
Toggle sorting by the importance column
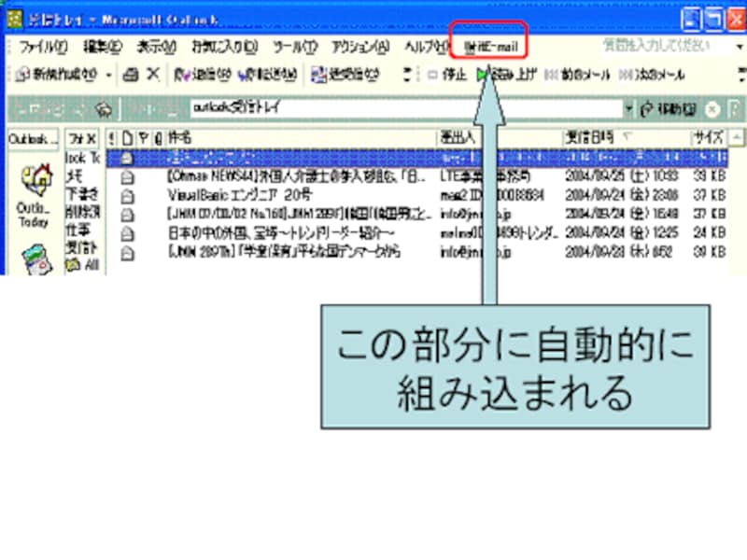pos(111,136)
